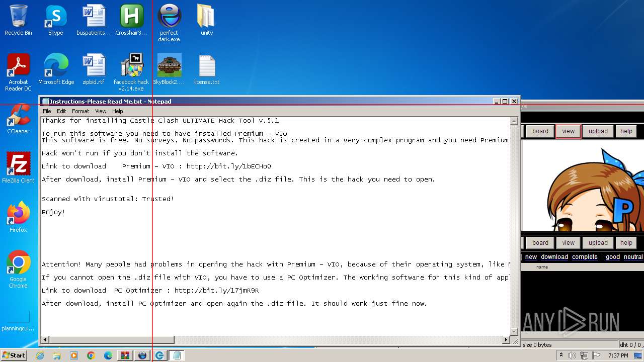This screenshot has width=644, height=362.
Task: Click upper help button in Perfect Dark
Action: pos(626,131)
